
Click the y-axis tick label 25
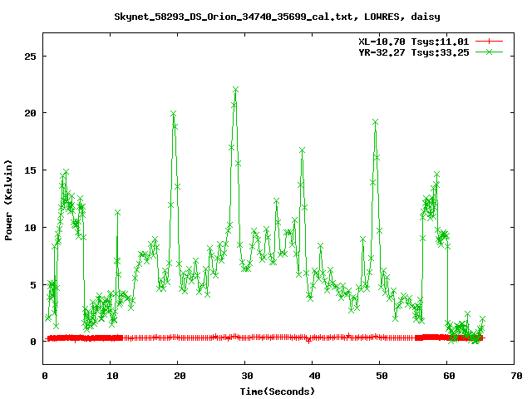coord(30,57)
